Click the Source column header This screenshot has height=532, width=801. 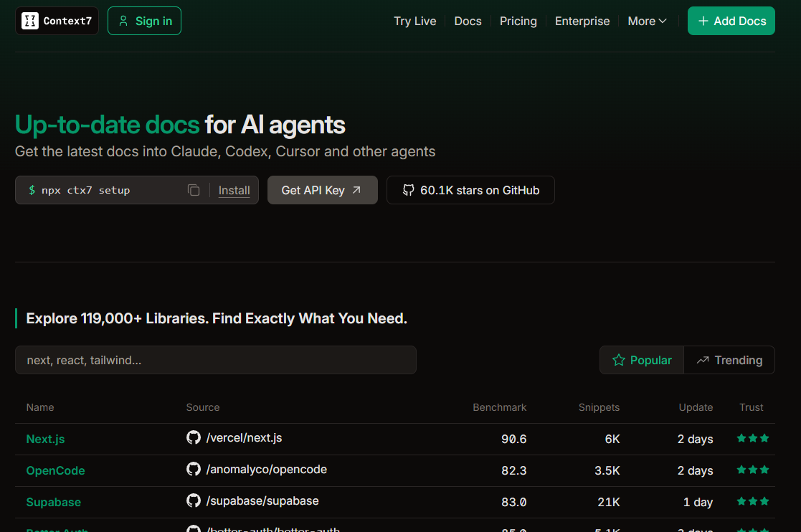click(203, 407)
